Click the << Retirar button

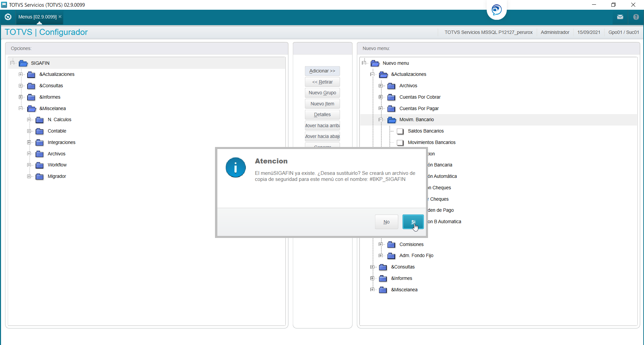322,82
